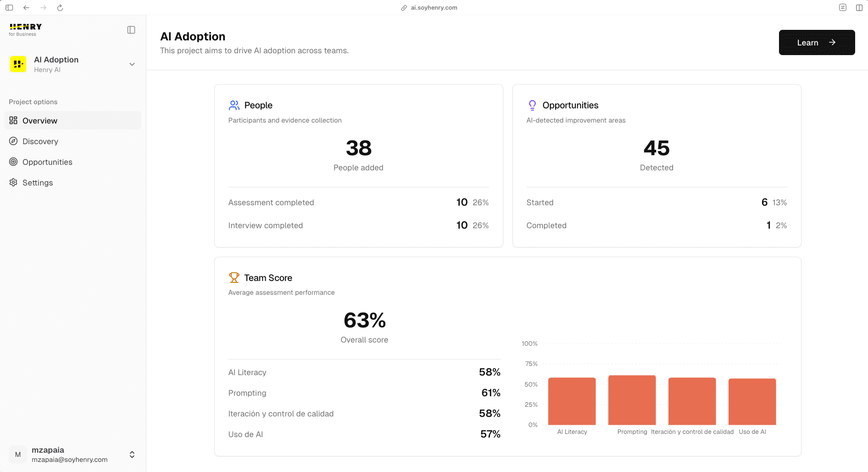Image resolution: width=868 pixels, height=472 pixels.
Task: Click the yellow AI Adoption project icon
Action: [x=18, y=64]
